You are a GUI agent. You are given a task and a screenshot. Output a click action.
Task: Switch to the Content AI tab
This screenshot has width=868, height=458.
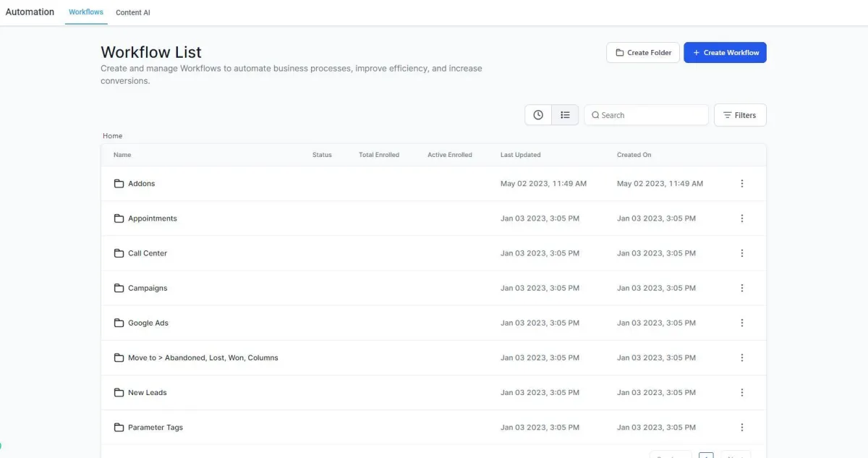[133, 12]
